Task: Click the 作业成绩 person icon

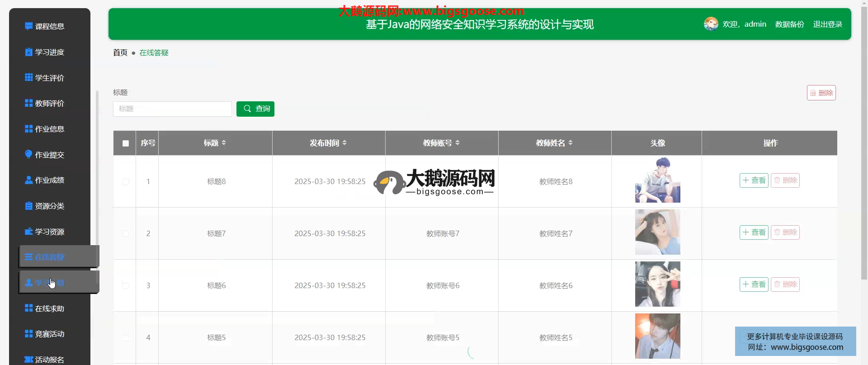Action: (x=28, y=180)
